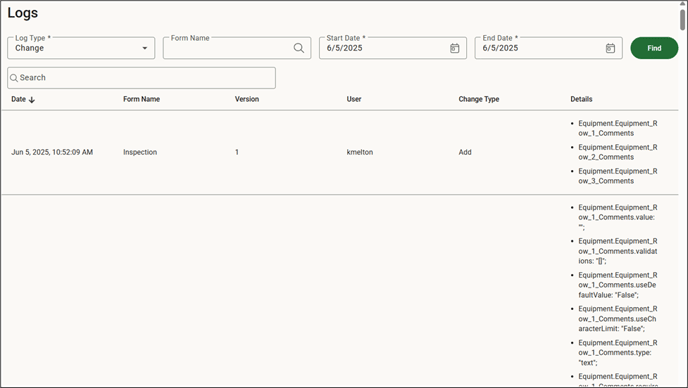Click the user kmelton cell
The width and height of the screenshot is (688, 388).
click(360, 152)
